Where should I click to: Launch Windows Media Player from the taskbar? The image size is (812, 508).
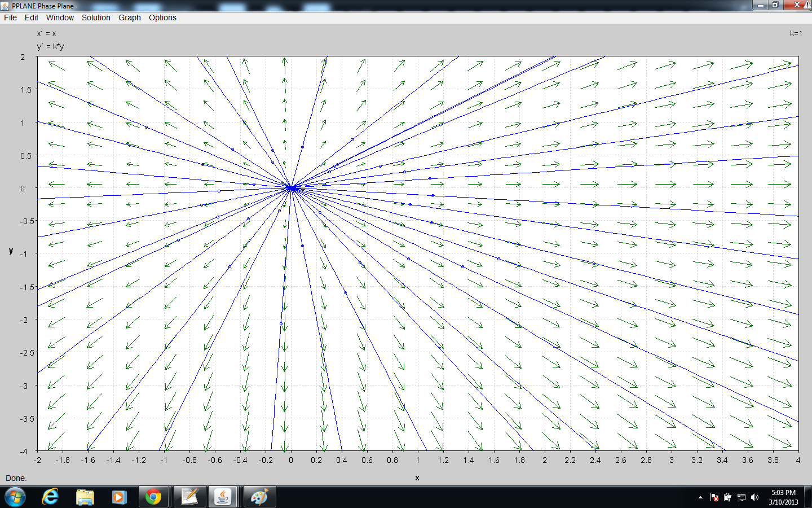click(x=118, y=497)
